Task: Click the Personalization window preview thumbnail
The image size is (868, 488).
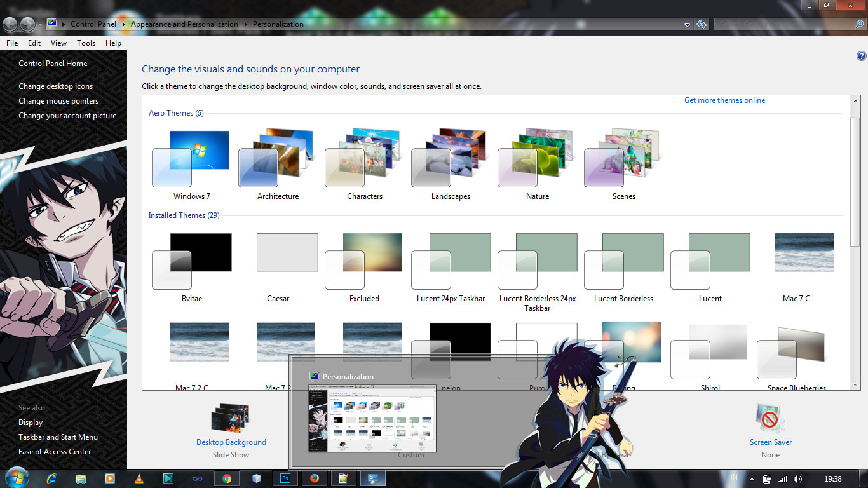Action: click(372, 418)
